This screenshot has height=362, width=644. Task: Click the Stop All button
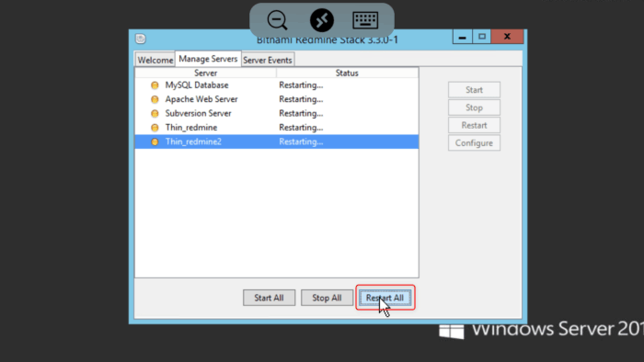click(x=327, y=298)
